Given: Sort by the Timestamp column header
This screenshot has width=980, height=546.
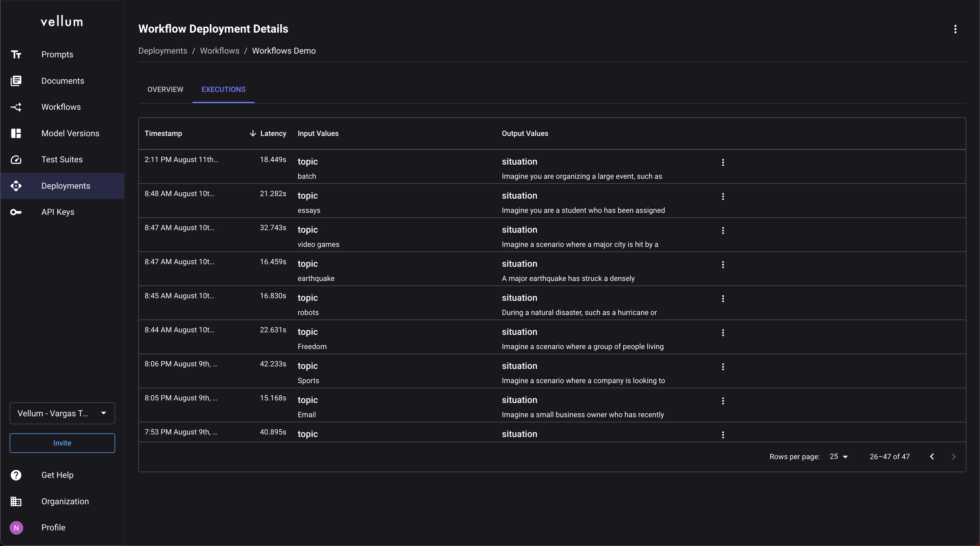Looking at the screenshot, I should (163, 133).
